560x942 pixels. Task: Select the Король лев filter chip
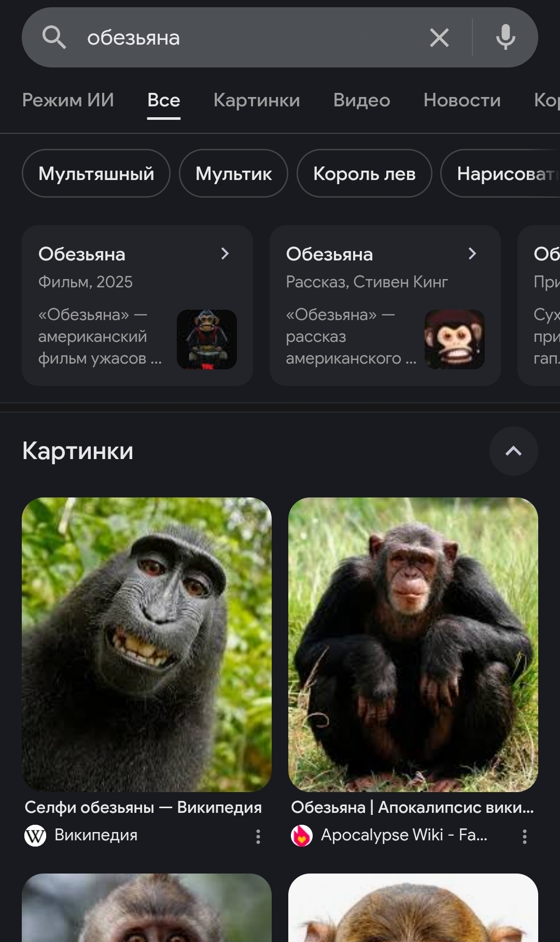tap(364, 173)
